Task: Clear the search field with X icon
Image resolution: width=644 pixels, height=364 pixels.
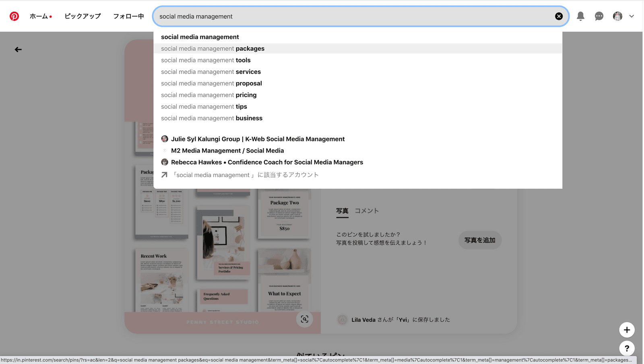Action: click(559, 16)
